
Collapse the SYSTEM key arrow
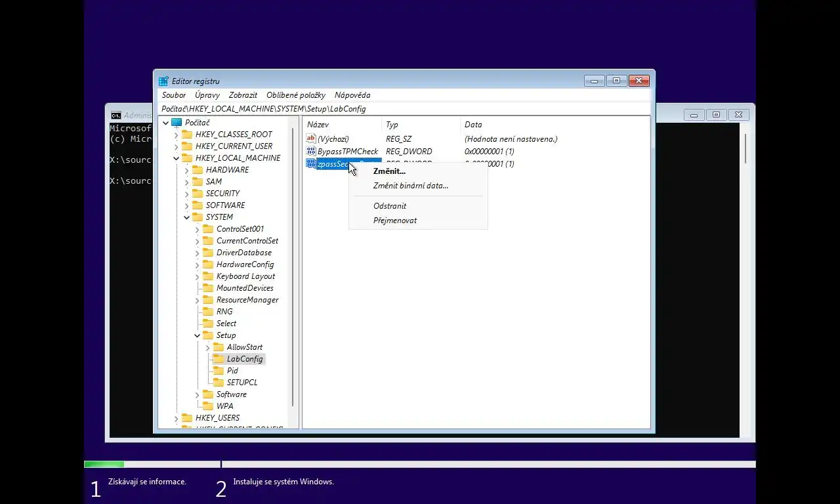187,217
